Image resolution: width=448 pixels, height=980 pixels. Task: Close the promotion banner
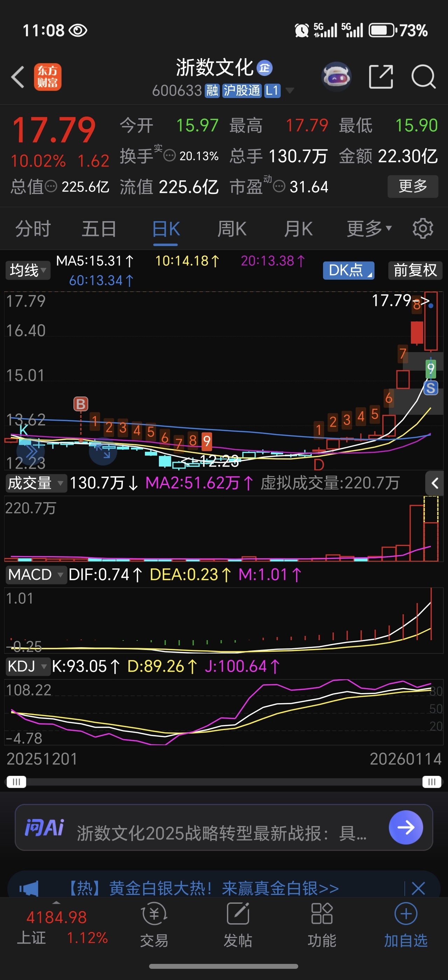pyautogui.click(x=418, y=888)
